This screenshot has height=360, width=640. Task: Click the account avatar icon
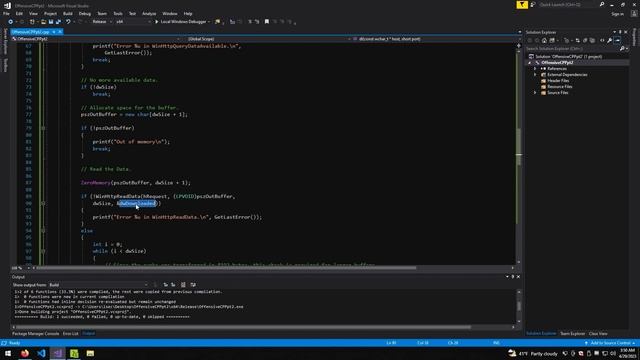point(634,13)
